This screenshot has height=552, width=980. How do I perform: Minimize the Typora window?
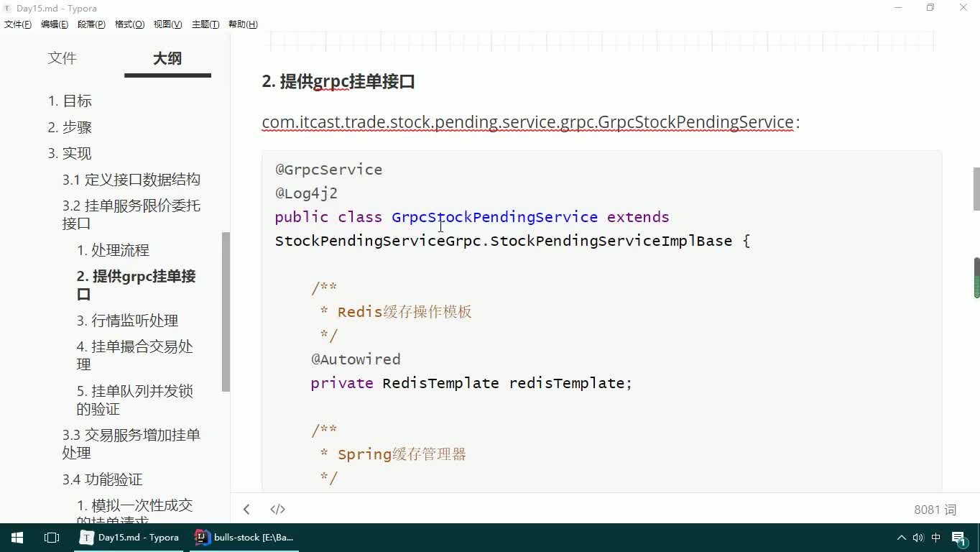[x=898, y=8]
